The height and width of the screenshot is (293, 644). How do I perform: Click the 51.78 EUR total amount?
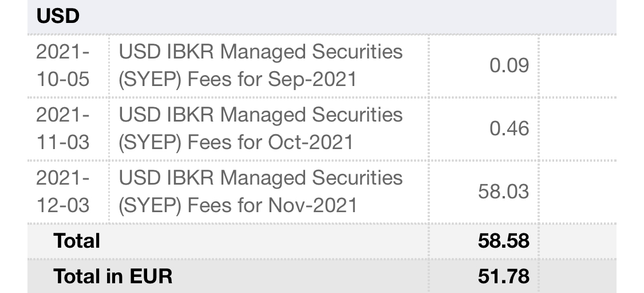coord(503,276)
